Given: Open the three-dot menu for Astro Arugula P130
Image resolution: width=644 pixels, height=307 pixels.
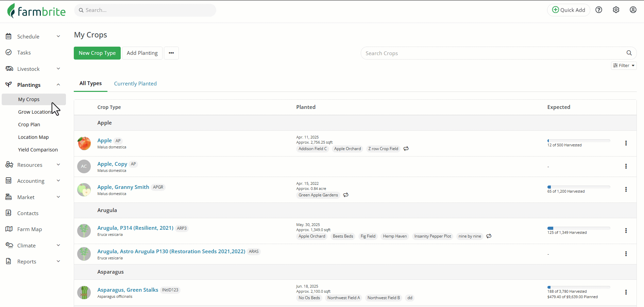Looking at the screenshot, I should 626,254.
